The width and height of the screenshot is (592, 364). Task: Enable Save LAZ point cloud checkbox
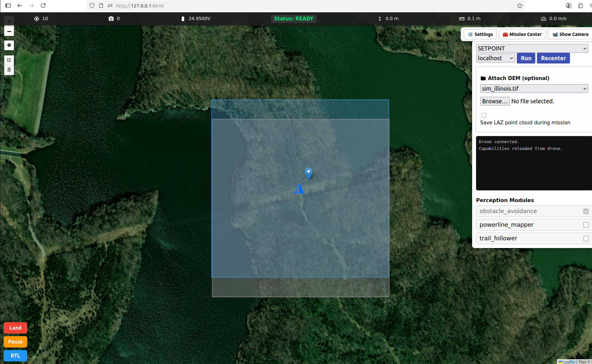tap(484, 115)
